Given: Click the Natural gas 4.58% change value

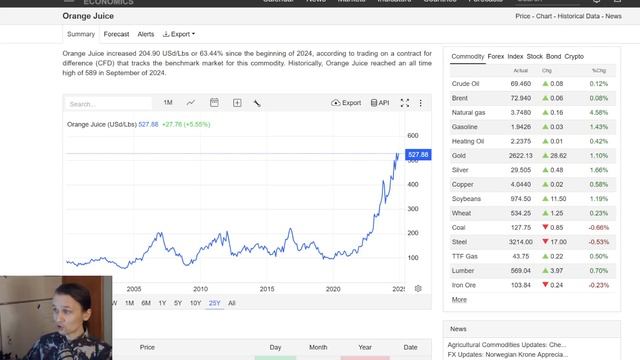Looking at the screenshot, I should point(598,113).
